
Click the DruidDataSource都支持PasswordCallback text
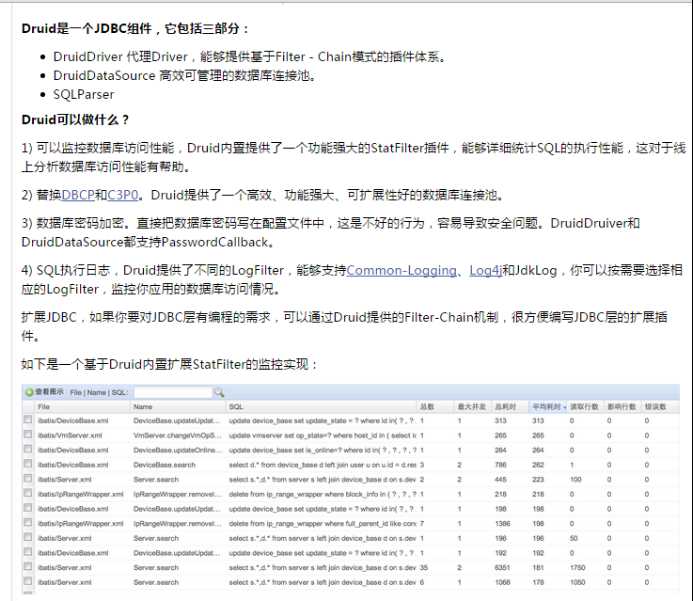tap(148, 242)
